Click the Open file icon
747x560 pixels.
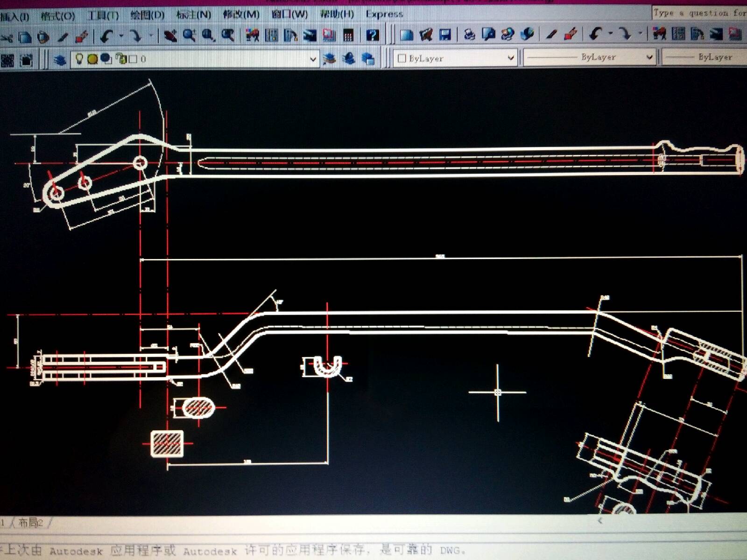tap(426, 35)
